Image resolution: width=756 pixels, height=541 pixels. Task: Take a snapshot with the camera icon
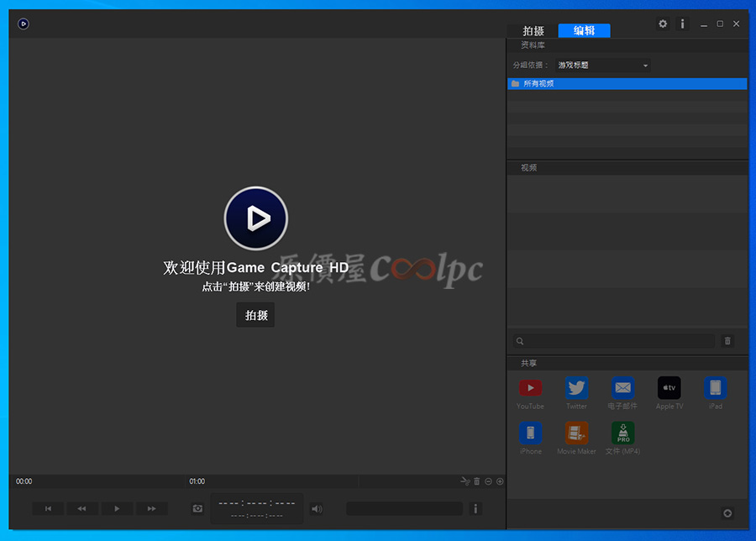pyautogui.click(x=197, y=509)
